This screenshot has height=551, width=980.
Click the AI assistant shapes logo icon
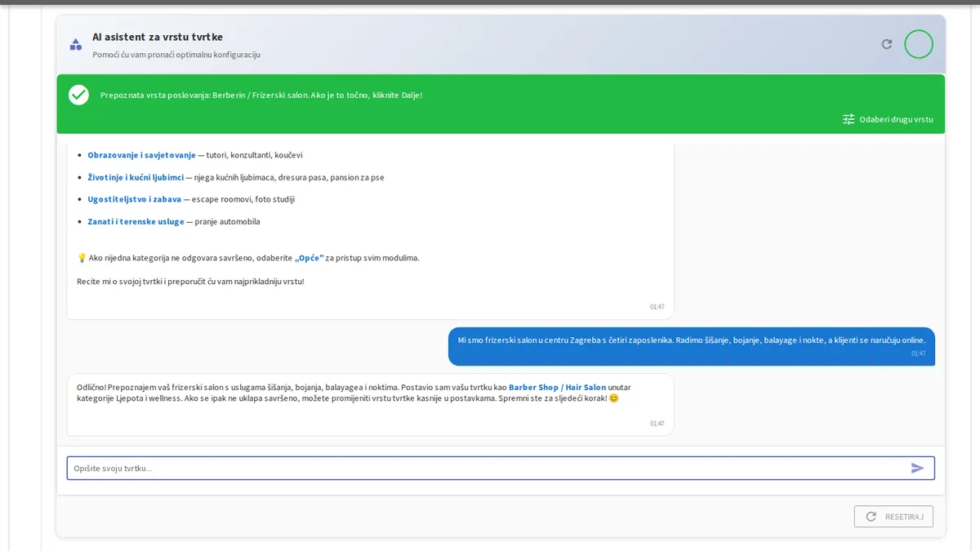(76, 44)
